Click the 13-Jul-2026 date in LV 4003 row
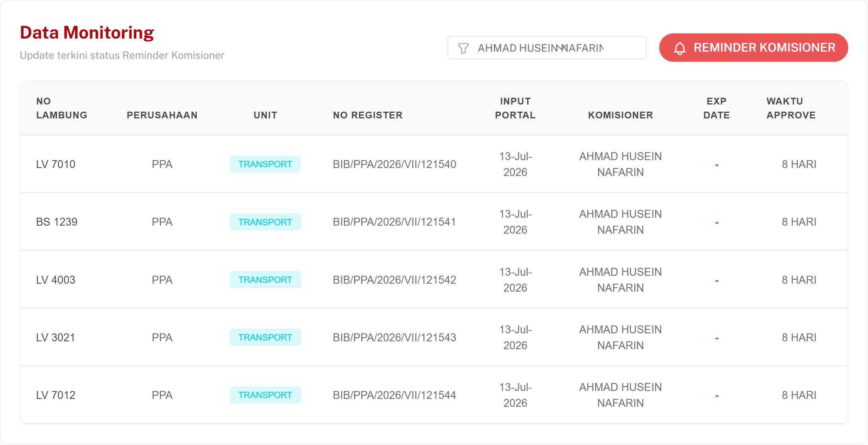 (x=515, y=280)
